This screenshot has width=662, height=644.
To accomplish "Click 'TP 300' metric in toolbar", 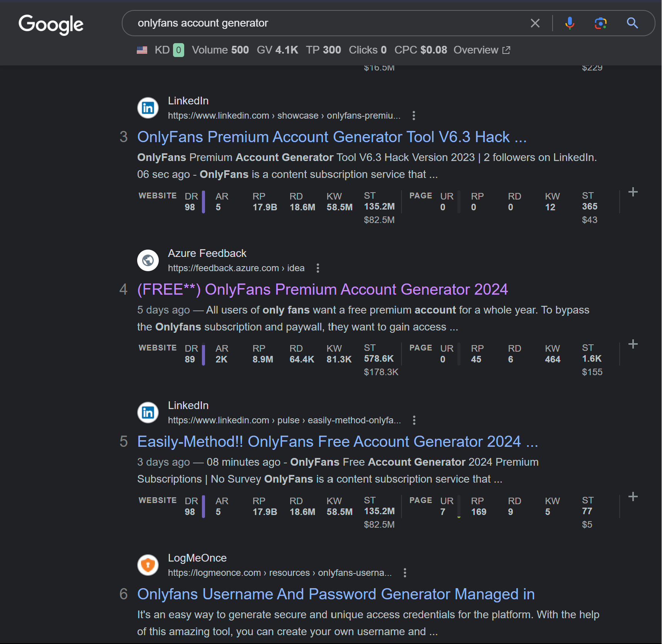I will coord(323,50).
